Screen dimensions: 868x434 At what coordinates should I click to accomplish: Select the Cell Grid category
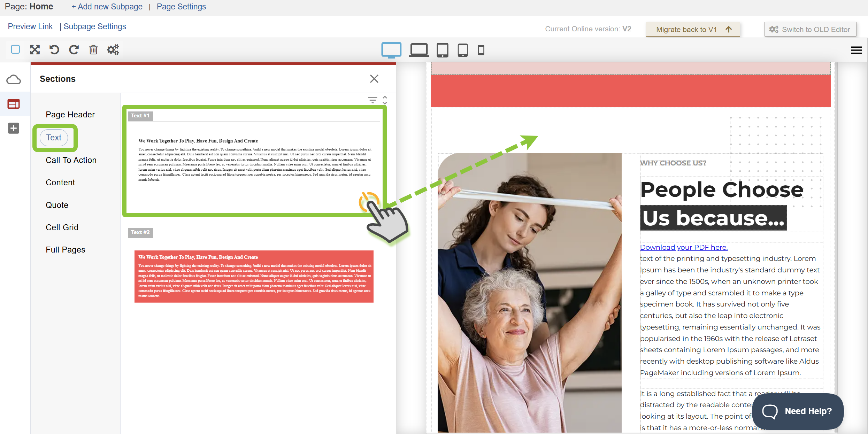(62, 227)
